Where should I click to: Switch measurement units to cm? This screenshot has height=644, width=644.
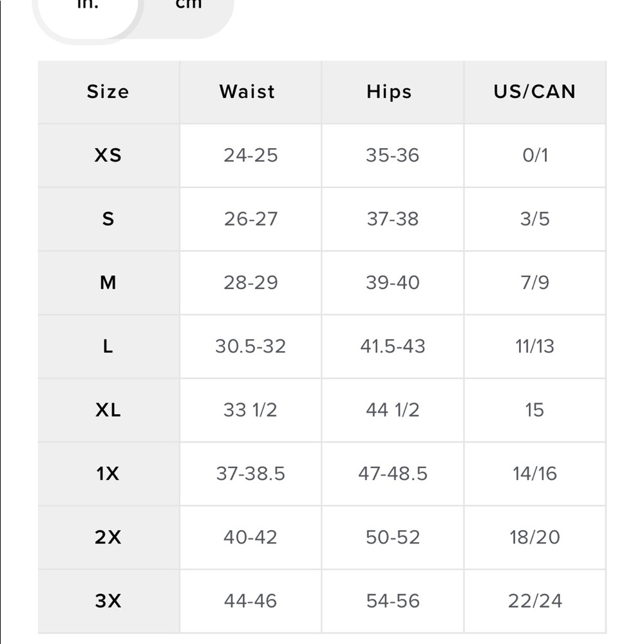pyautogui.click(x=188, y=6)
